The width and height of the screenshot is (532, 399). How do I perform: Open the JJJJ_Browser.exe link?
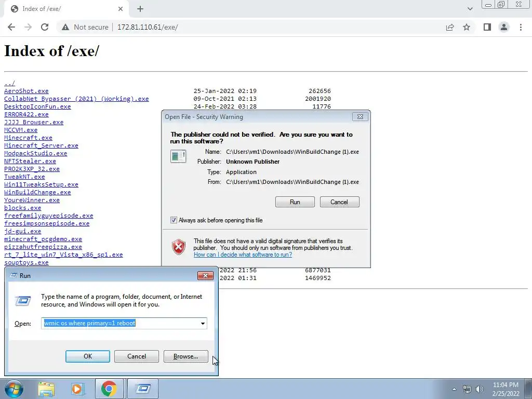tap(34, 122)
